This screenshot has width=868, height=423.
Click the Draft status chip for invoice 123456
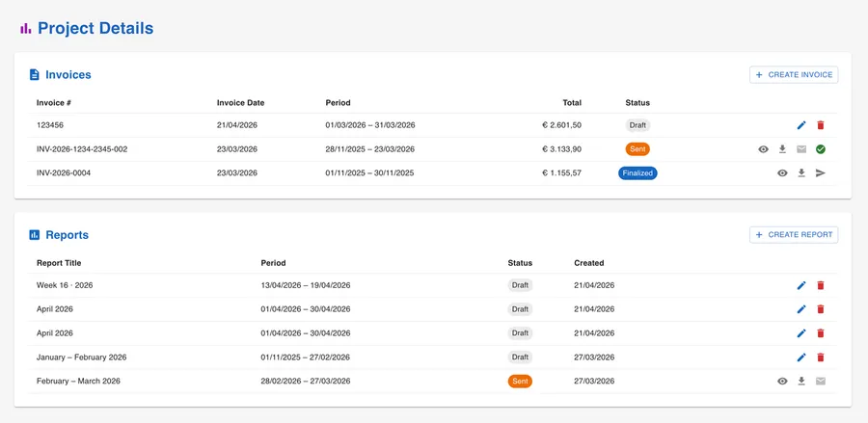tap(637, 125)
